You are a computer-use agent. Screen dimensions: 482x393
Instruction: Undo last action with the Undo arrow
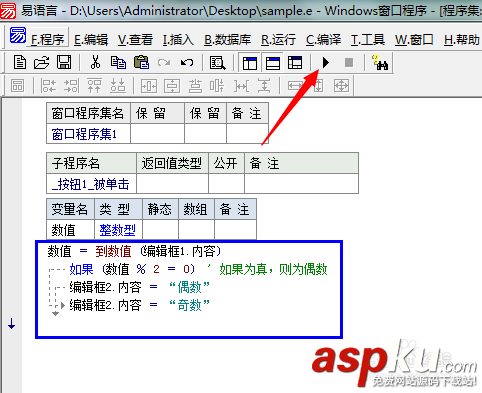click(187, 62)
